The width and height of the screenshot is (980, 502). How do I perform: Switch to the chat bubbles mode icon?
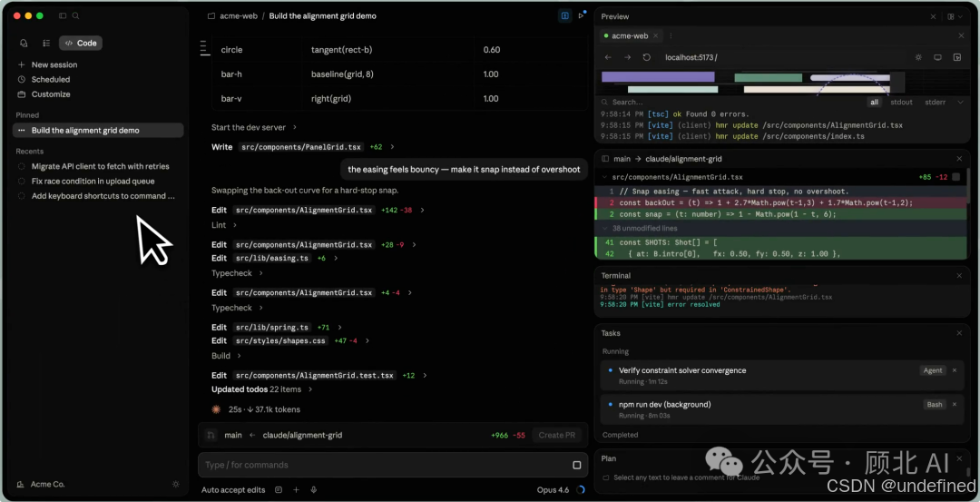pyautogui.click(x=24, y=44)
